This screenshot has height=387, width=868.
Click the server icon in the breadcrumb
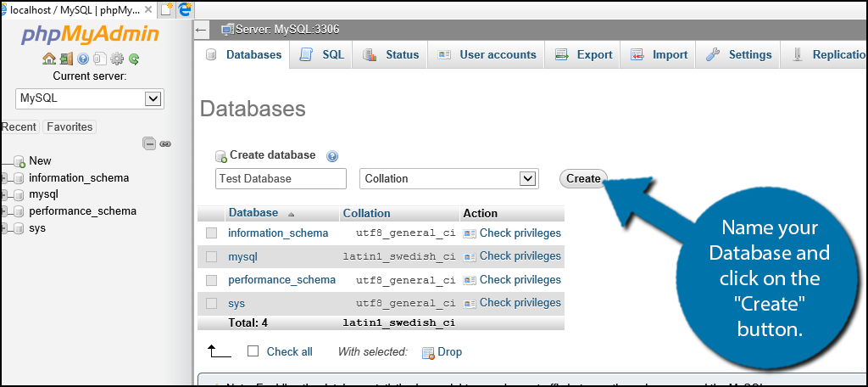pos(227,30)
